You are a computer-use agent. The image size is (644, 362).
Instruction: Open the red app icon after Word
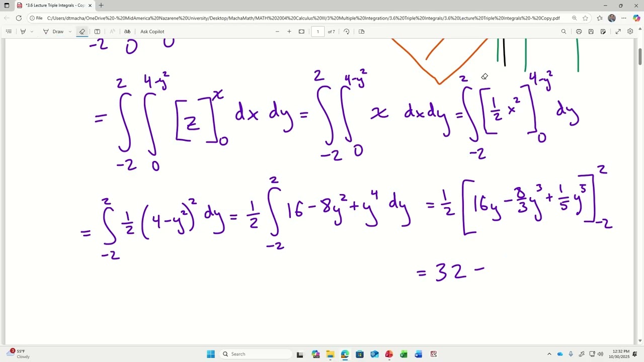pyautogui.click(x=433, y=354)
